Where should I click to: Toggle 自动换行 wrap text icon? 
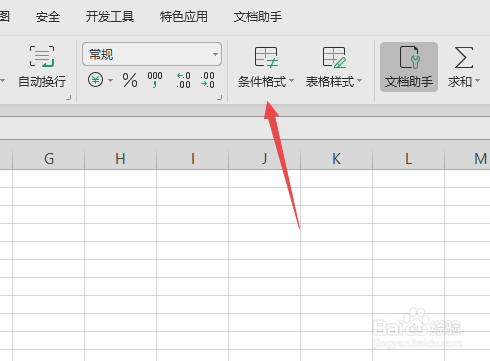[42, 57]
